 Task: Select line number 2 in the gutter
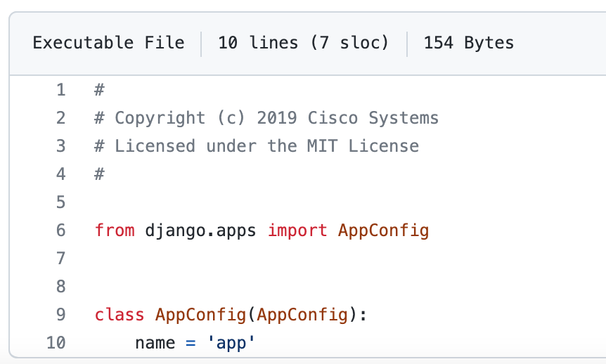(60, 118)
